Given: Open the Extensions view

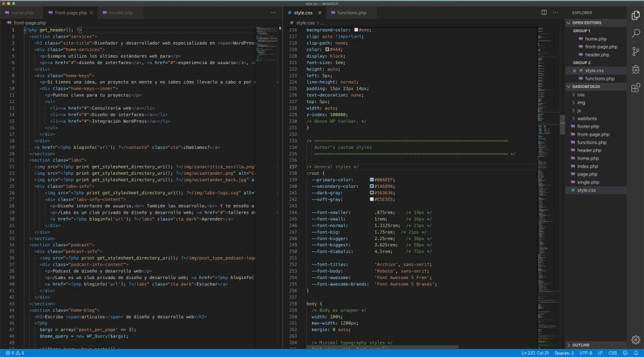Looking at the screenshot, I should (x=636, y=87).
